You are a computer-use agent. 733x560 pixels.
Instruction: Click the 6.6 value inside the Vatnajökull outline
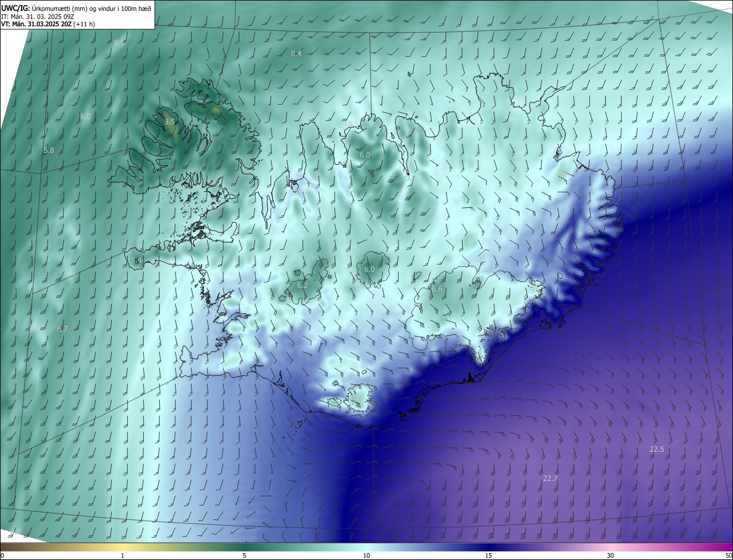click(x=437, y=289)
